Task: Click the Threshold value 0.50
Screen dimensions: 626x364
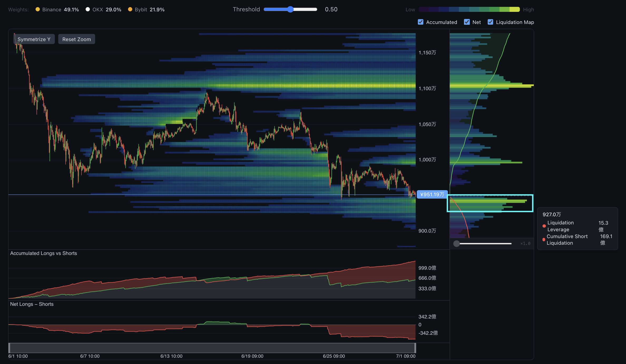Action: click(x=331, y=9)
